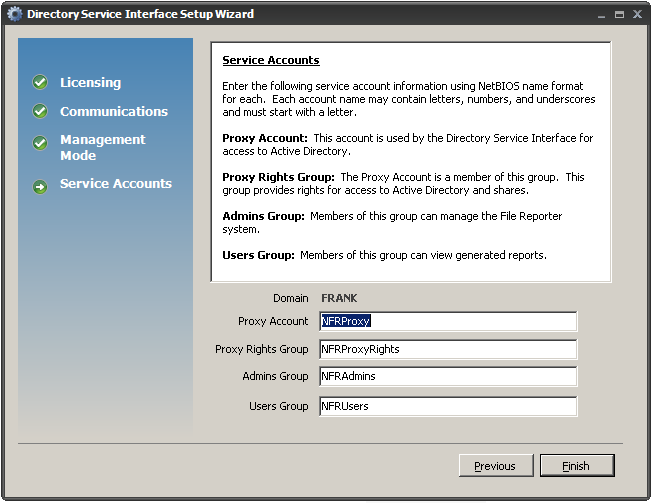
Task: Click the gear icon in the title bar
Action: pos(14,14)
